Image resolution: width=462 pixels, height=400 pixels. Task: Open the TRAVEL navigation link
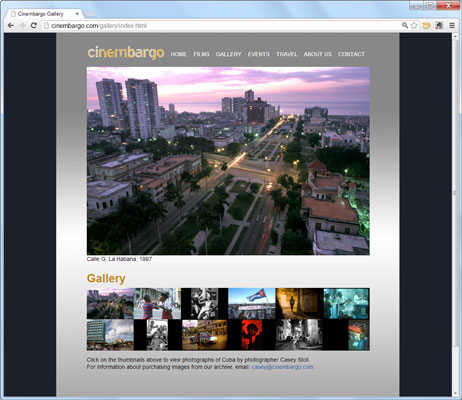(x=287, y=54)
